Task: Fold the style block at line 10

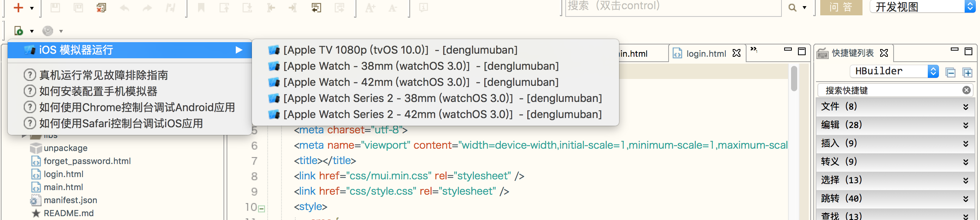Action: (262, 209)
